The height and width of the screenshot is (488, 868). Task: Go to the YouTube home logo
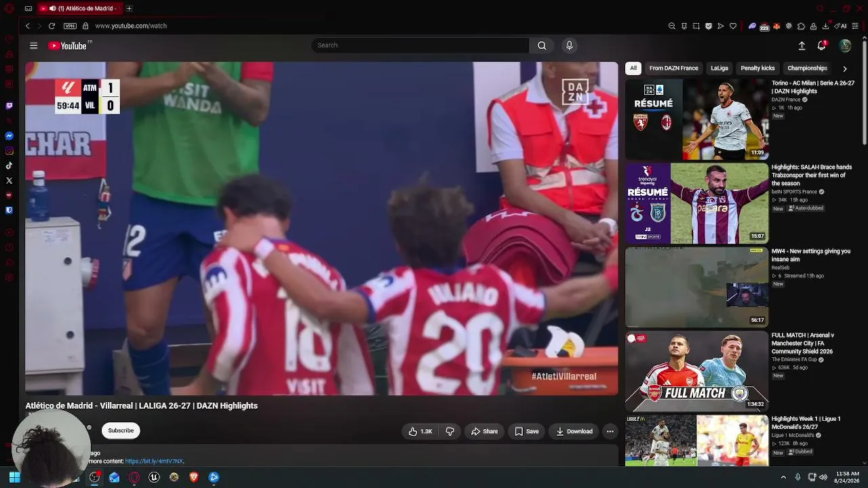click(x=68, y=45)
